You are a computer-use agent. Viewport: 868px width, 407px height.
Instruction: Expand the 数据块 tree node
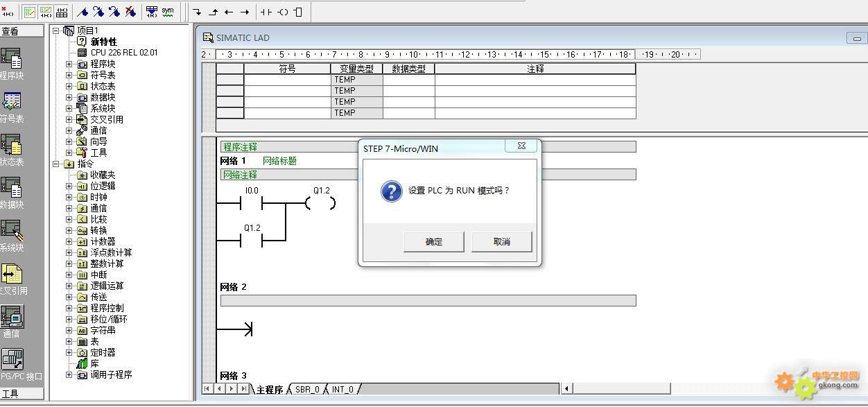click(69, 97)
